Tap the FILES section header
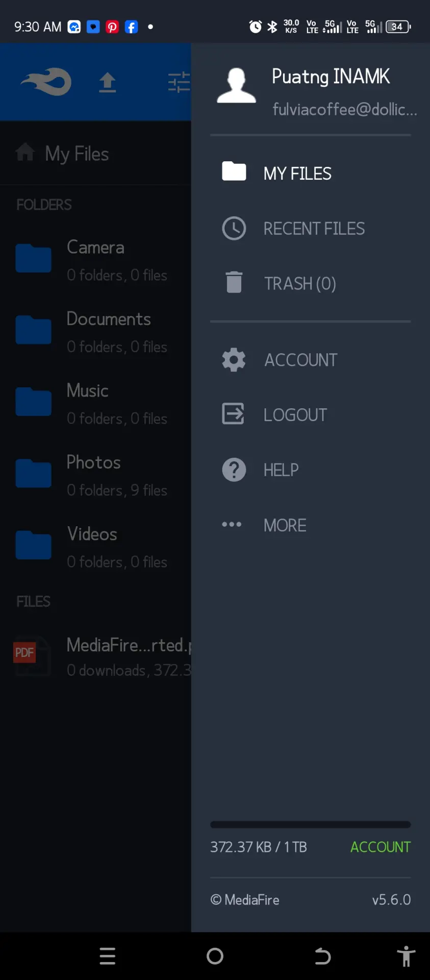The width and height of the screenshot is (430, 980). [x=33, y=601]
